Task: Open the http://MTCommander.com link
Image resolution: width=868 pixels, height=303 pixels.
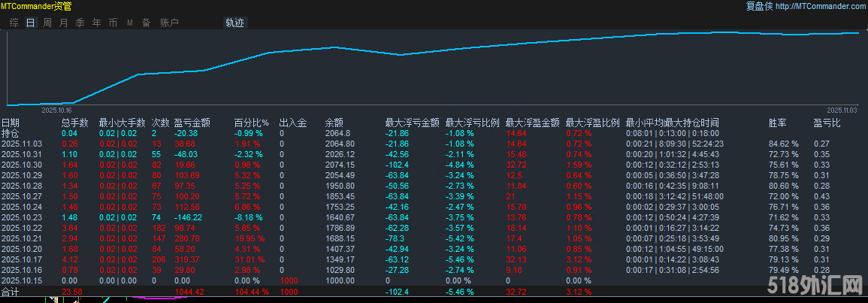Action: (821, 7)
